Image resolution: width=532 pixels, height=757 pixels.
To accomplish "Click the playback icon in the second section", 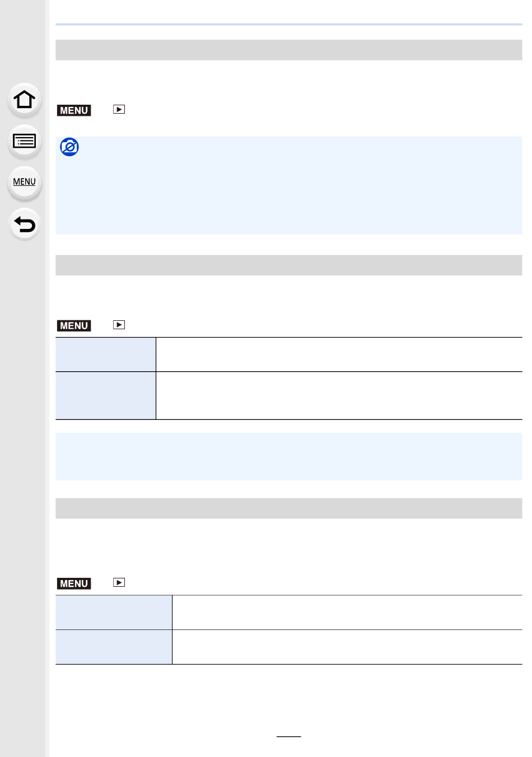I will pyautogui.click(x=119, y=325).
